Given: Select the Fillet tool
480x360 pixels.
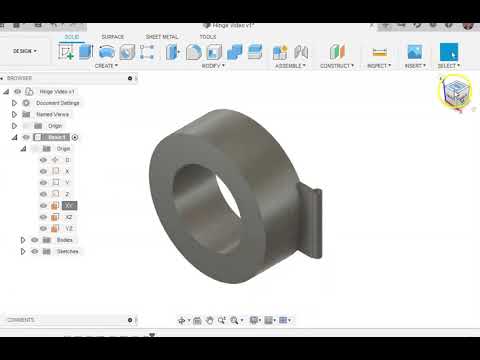Looking at the screenshot, I should coord(194,52).
